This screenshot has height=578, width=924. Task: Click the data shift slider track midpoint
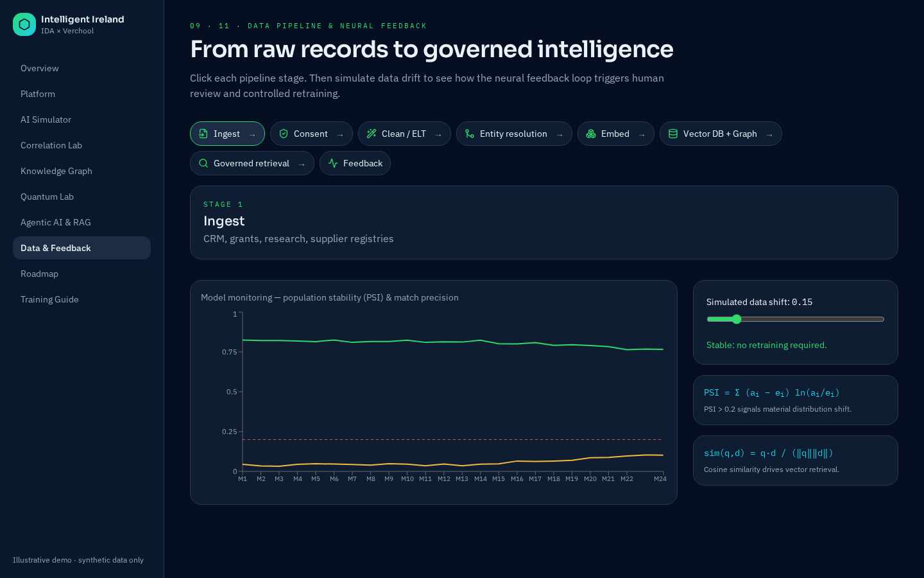796,319
